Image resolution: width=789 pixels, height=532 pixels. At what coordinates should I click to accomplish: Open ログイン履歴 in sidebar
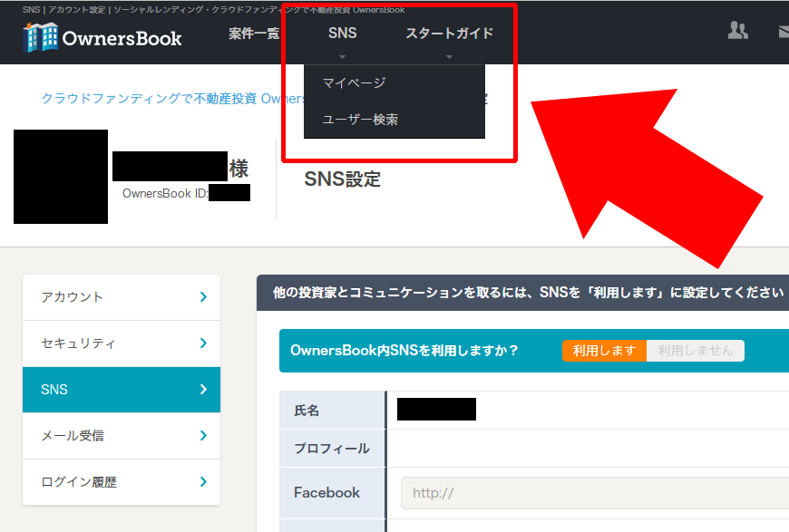122,482
